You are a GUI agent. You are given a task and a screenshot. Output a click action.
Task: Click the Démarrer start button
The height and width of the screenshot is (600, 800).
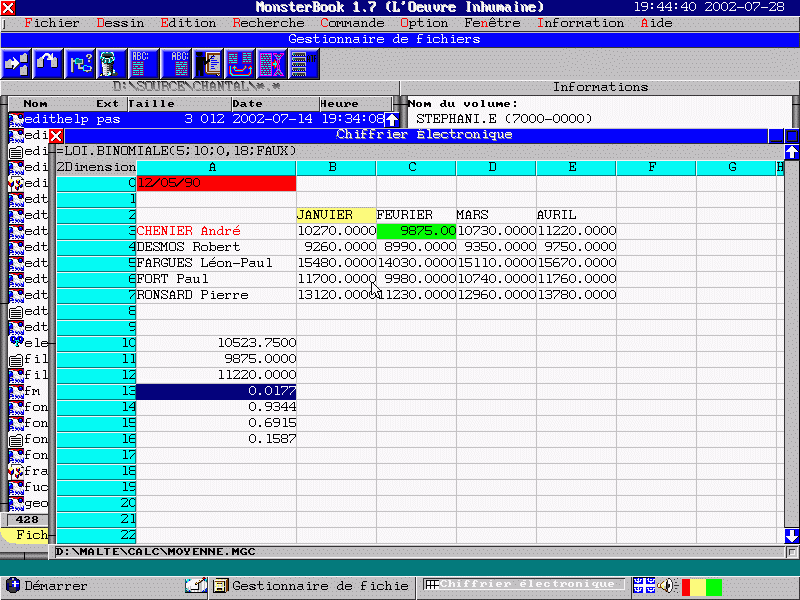coord(46,586)
